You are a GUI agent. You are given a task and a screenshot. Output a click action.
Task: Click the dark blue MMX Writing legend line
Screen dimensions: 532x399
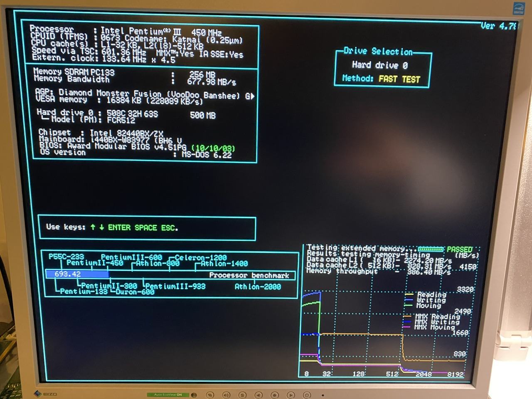[x=407, y=322]
